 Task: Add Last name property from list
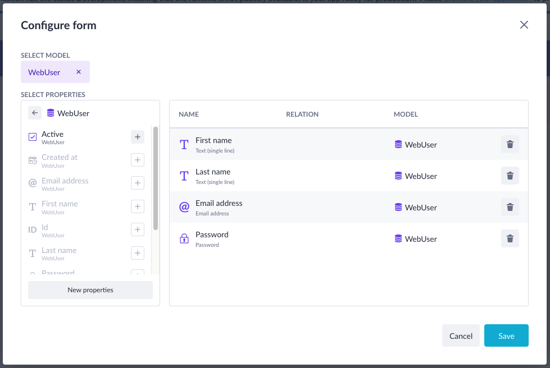click(x=138, y=253)
